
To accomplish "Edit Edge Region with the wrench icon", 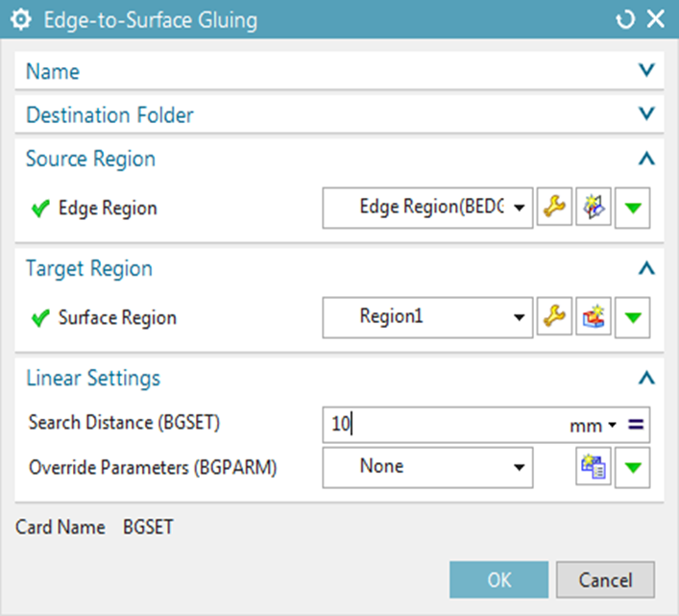I will pyautogui.click(x=554, y=208).
